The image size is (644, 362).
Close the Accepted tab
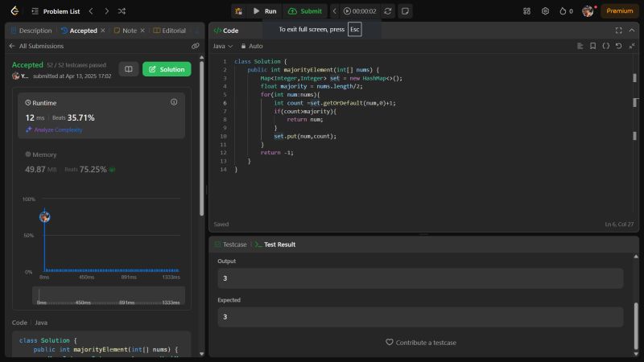(x=103, y=31)
